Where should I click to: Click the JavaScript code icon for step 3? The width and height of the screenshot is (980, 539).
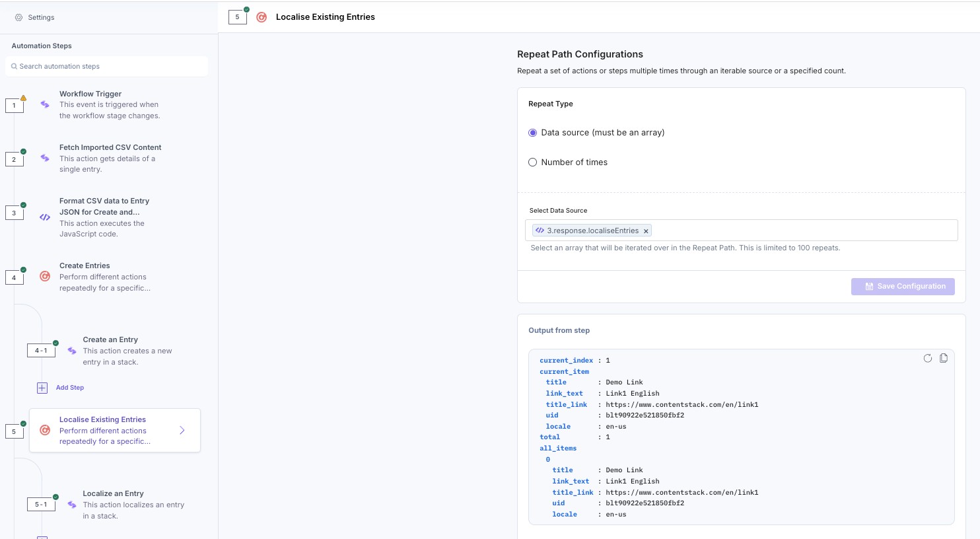click(45, 217)
